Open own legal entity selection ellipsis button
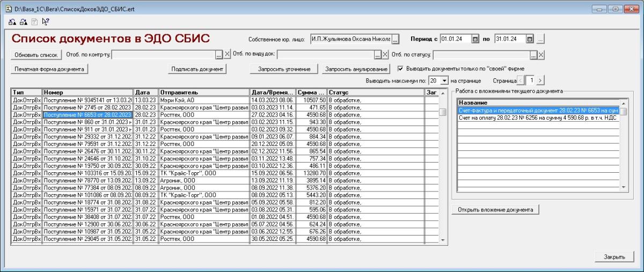The width and height of the screenshot is (644, 272). pos(396,39)
